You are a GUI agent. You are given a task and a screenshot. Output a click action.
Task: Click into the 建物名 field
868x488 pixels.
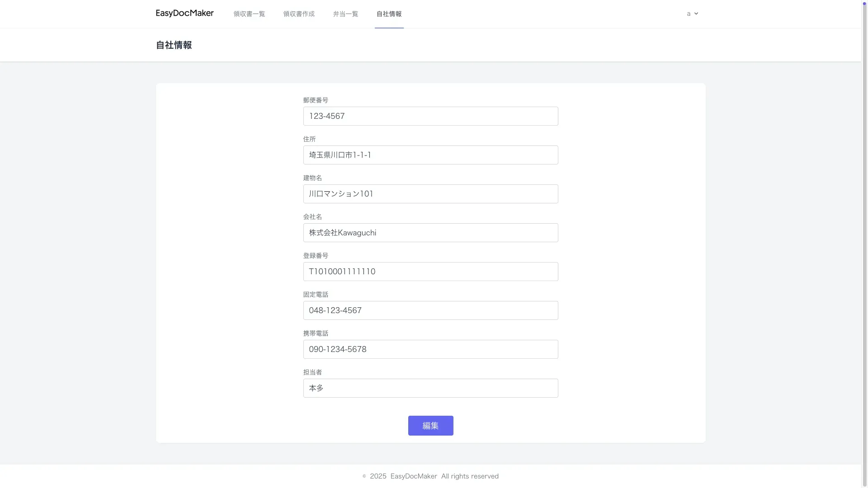coord(430,194)
